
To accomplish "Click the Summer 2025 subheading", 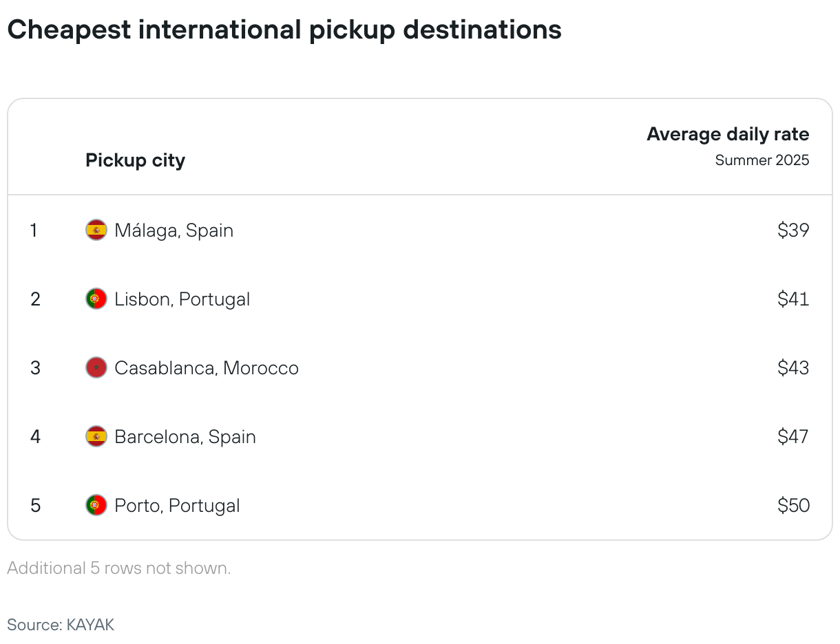I will coord(762,160).
